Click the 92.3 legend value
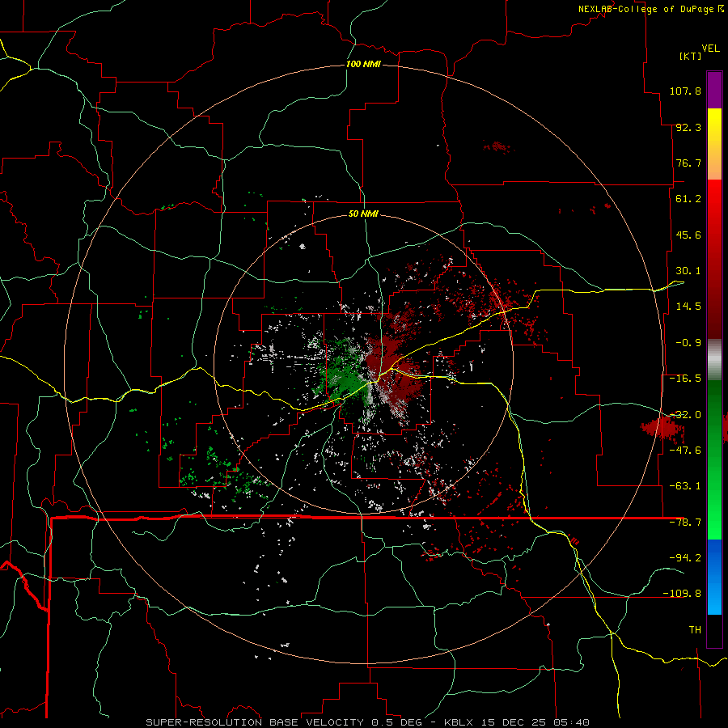 point(688,127)
